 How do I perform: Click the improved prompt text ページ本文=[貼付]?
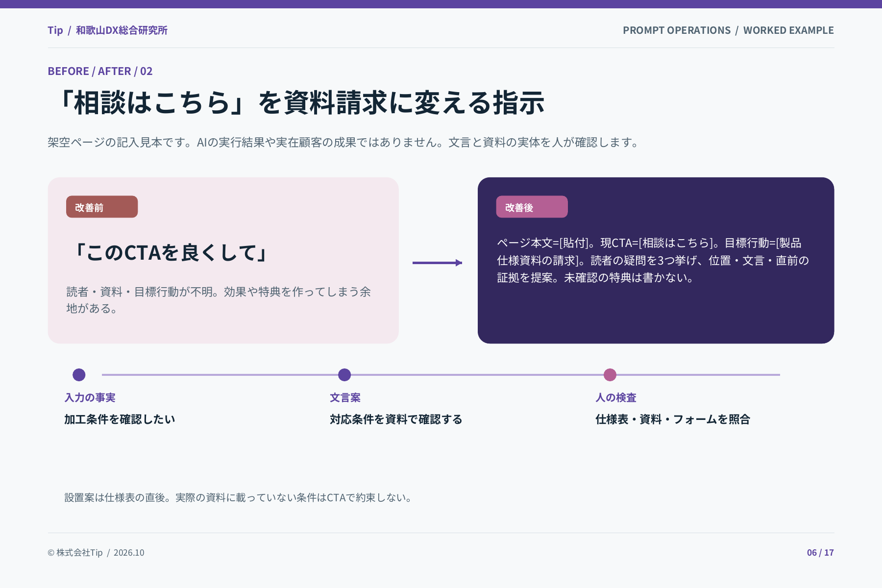653,260
